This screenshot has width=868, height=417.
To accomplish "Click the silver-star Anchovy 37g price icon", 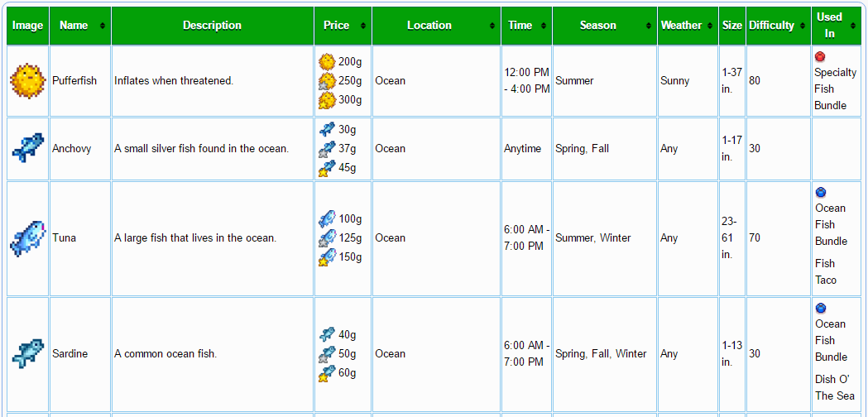I will (x=327, y=149).
